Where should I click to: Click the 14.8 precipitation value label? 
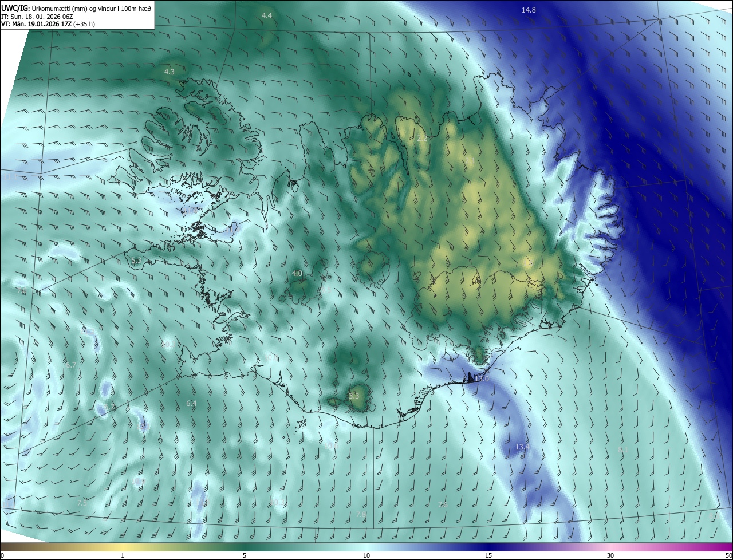(x=529, y=10)
